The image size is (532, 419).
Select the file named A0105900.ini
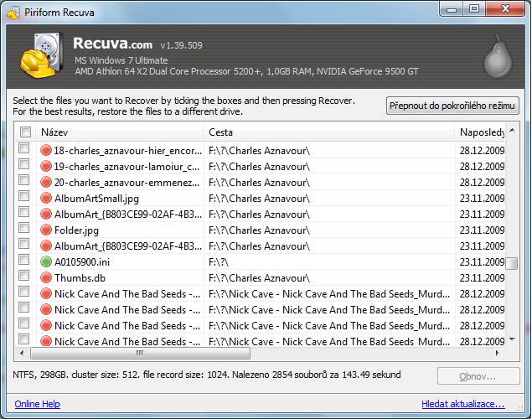tap(82, 262)
